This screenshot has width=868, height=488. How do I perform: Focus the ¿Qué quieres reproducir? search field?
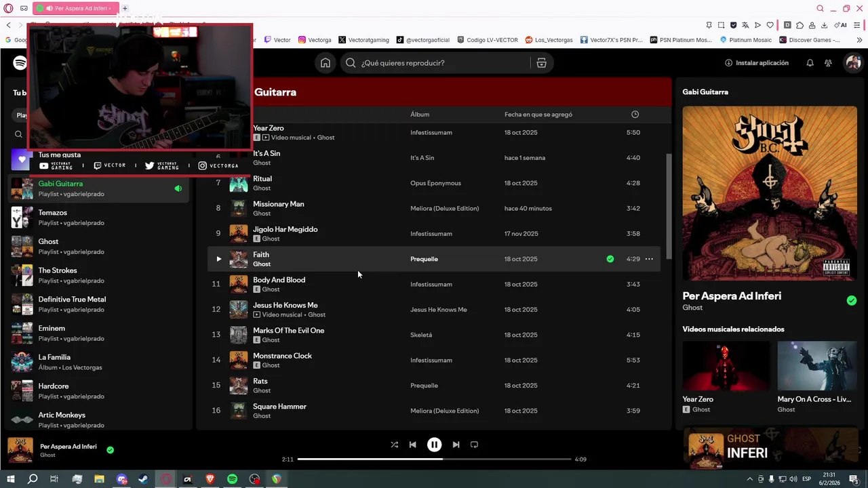click(x=437, y=63)
